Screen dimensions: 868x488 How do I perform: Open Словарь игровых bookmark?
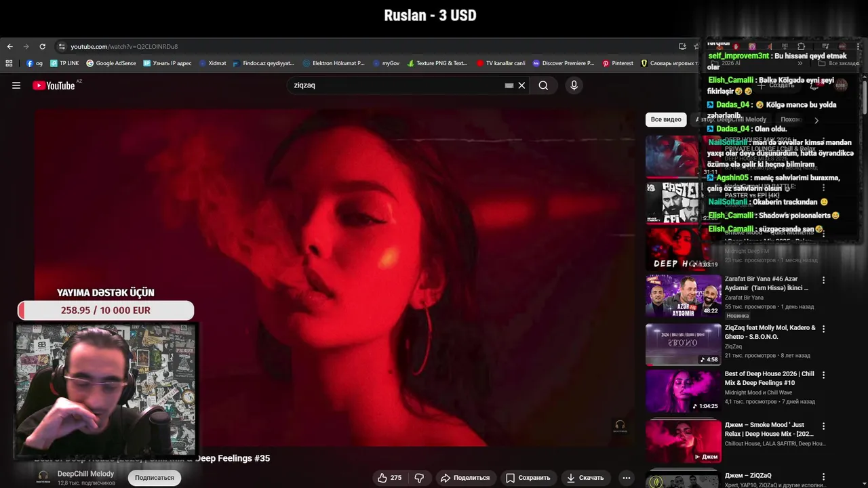point(669,63)
